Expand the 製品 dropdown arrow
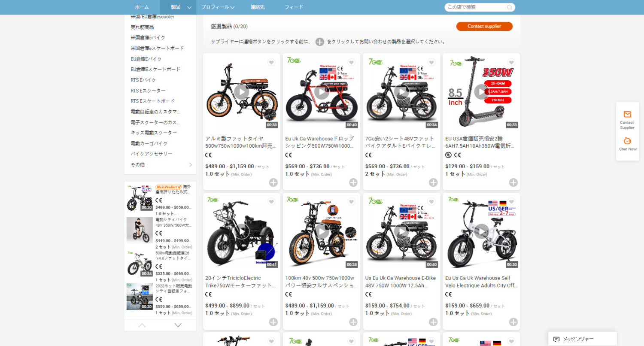The width and height of the screenshot is (644, 346). coord(189,7)
